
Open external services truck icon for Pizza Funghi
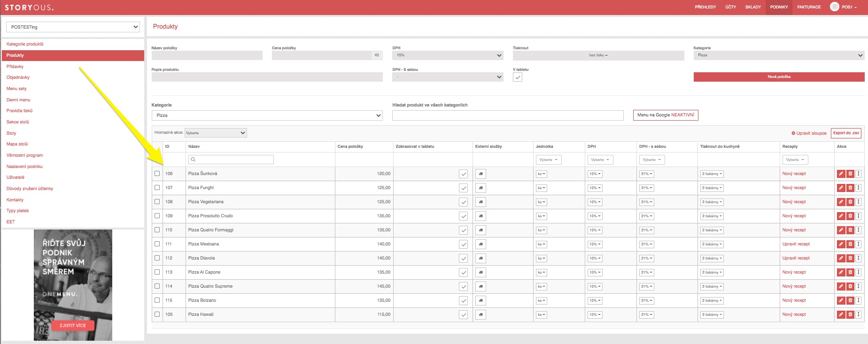click(x=480, y=188)
